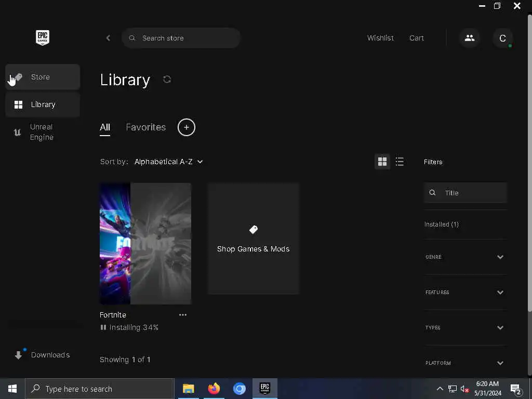
Task: Click Epic Games Launcher taskbar icon
Action: coord(264,389)
